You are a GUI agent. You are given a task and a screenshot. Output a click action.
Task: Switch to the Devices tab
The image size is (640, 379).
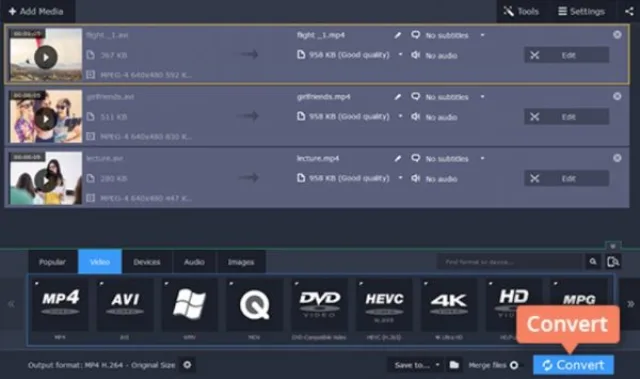coord(147,262)
